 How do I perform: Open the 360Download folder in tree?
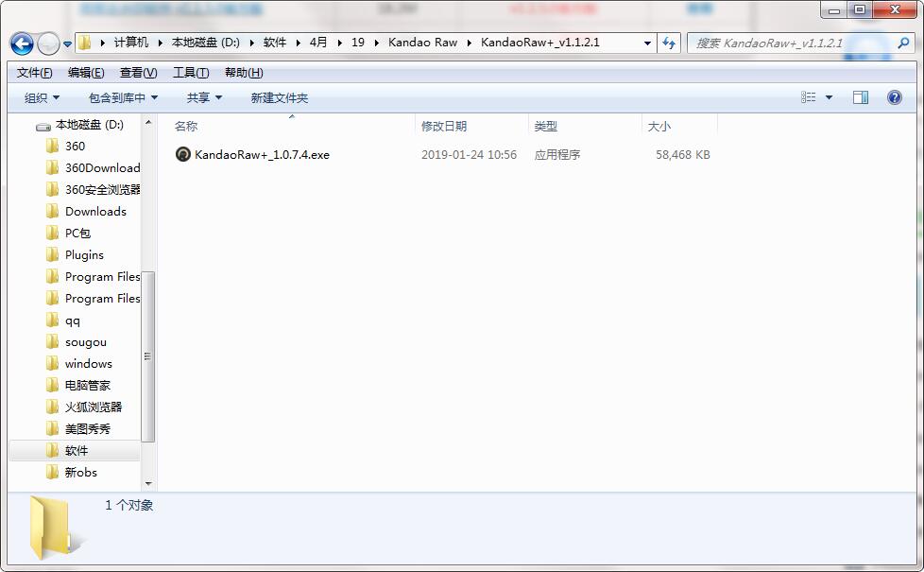pyautogui.click(x=103, y=167)
